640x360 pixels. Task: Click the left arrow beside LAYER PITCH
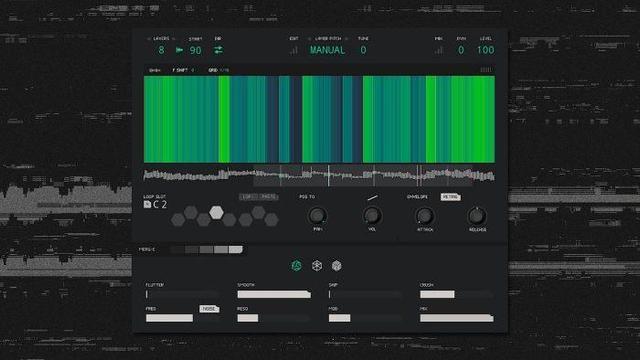[310, 39]
